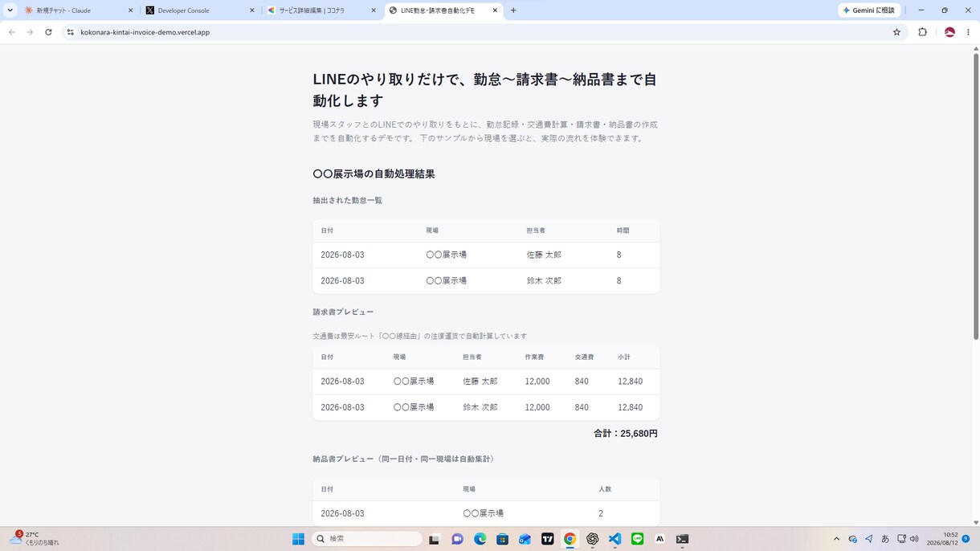Open Task View on the taskbar
The width and height of the screenshot is (980, 551).
435,539
